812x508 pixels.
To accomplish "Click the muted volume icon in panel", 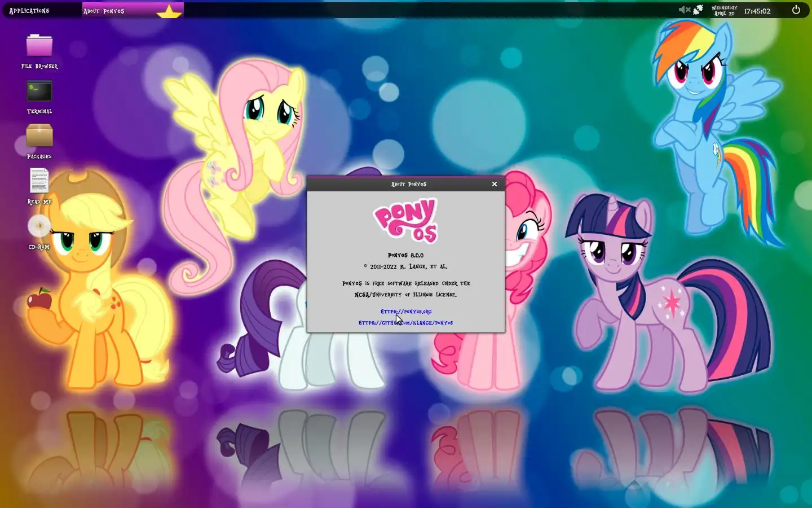I will 684,10.
